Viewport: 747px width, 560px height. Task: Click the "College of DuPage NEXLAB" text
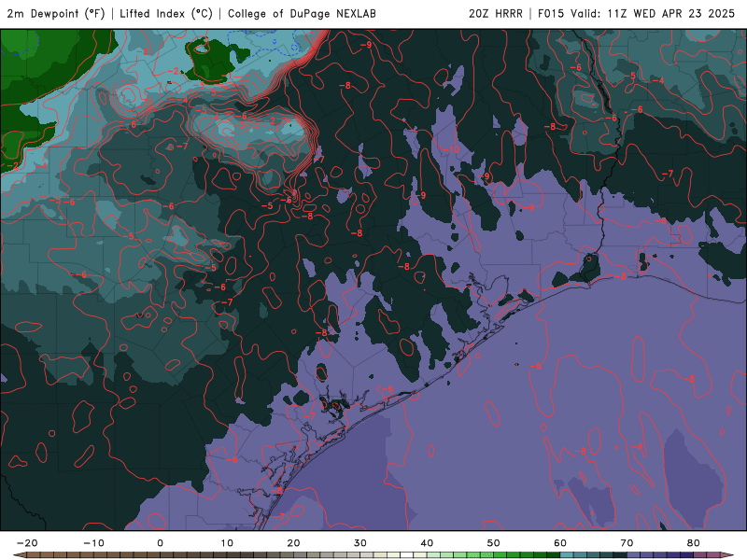click(302, 13)
